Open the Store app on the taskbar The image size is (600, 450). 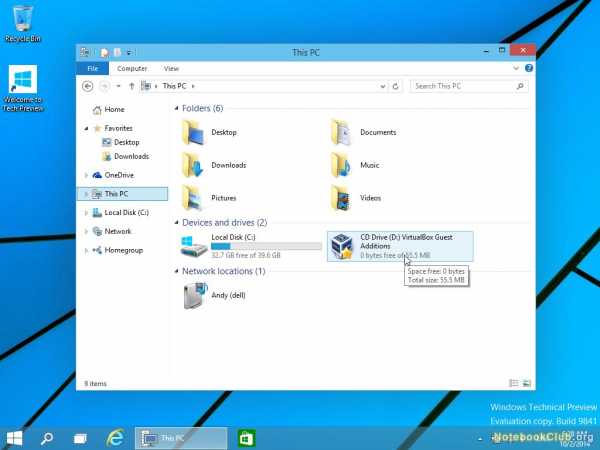pyautogui.click(x=246, y=437)
